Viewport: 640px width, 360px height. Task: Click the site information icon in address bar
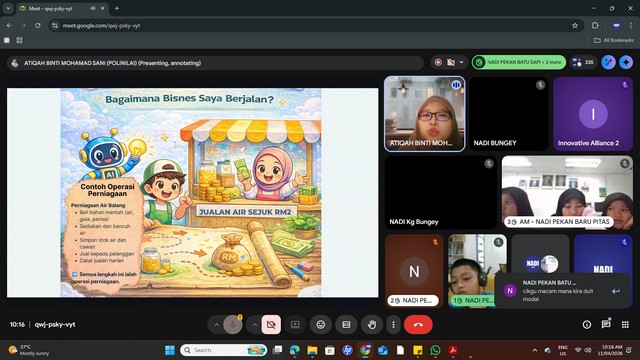[55, 25]
